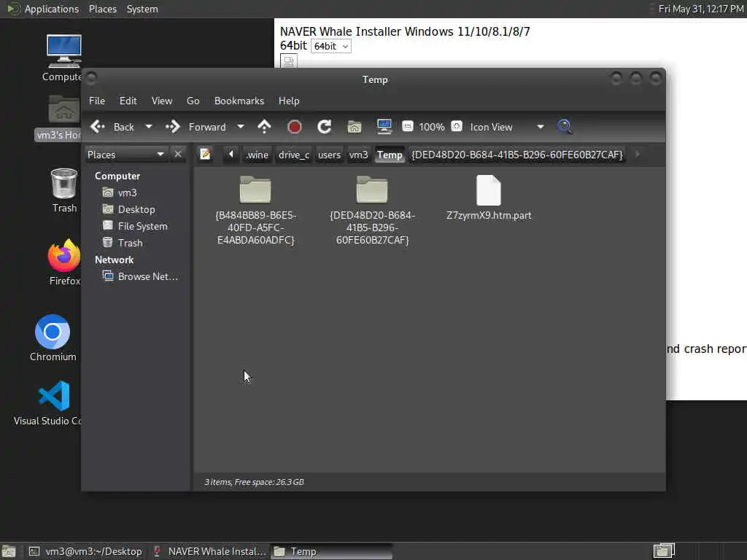747x560 pixels.
Task: Open the Computer toolbar icon
Action: point(384,127)
